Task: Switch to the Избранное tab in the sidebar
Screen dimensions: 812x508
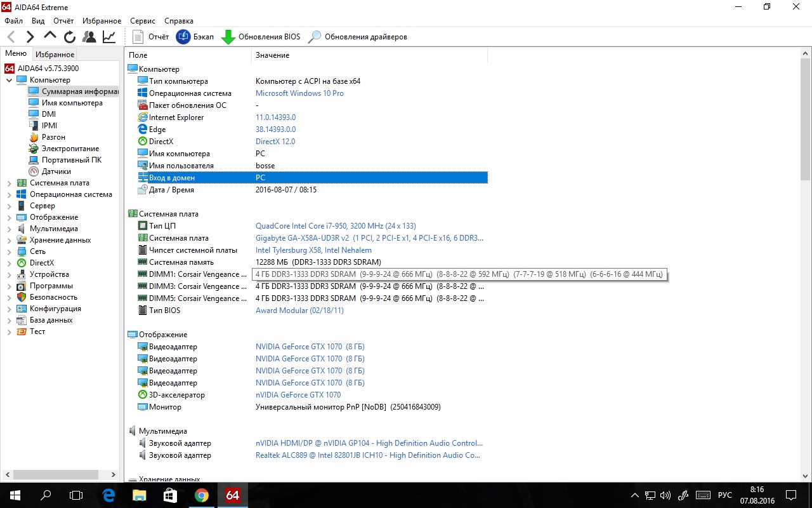Action: [x=55, y=55]
